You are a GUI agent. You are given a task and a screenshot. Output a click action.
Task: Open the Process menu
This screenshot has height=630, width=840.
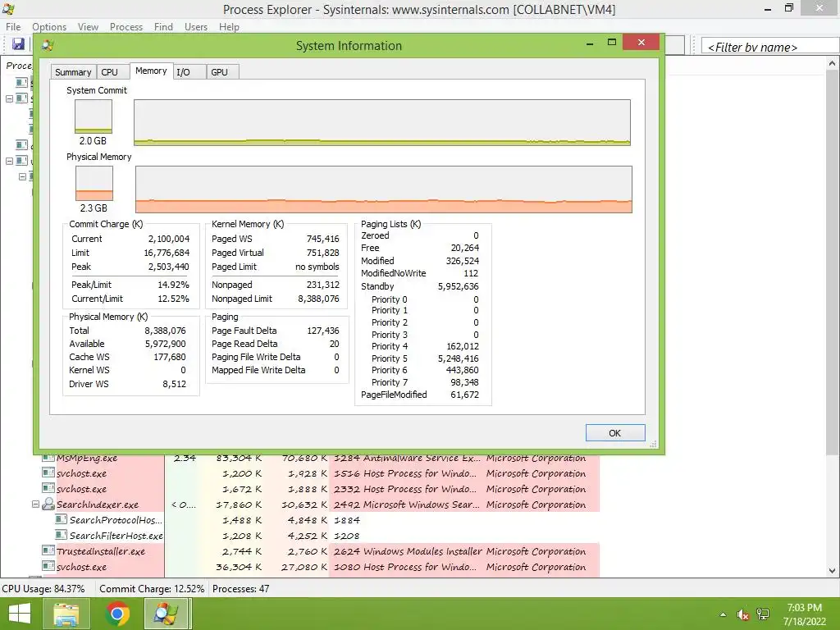[126, 27]
